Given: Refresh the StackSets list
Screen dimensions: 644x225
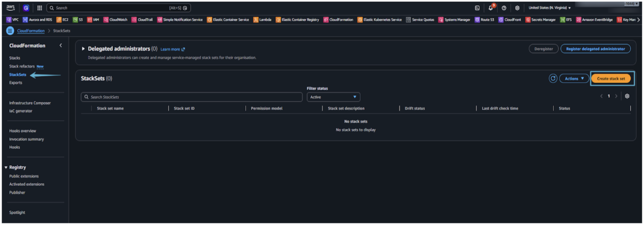Looking at the screenshot, I should 553,78.
